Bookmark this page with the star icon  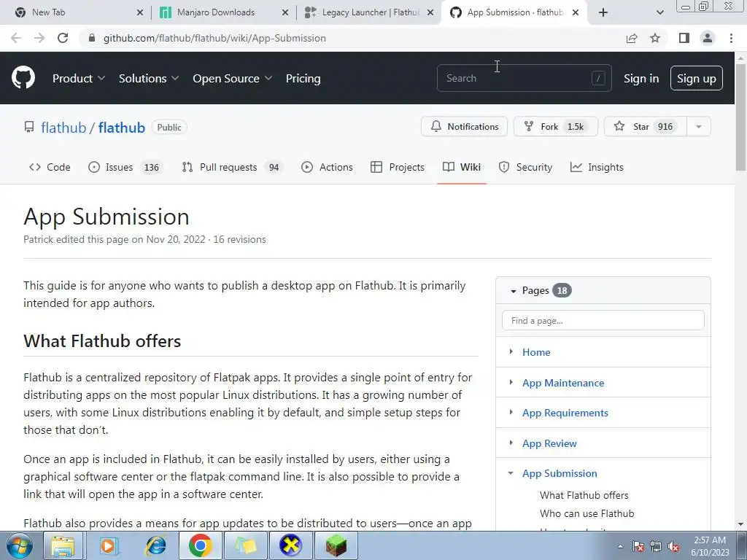coord(655,38)
